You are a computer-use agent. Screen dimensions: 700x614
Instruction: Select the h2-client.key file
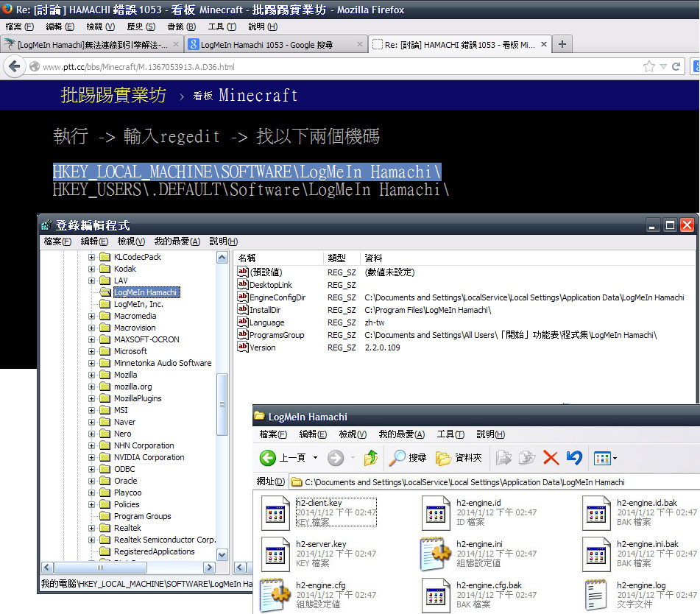click(319, 512)
